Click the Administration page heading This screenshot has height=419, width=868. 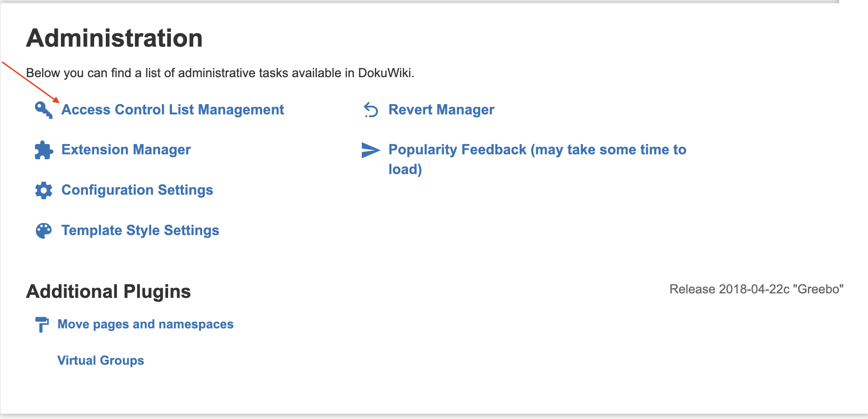(x=114, y=38)
